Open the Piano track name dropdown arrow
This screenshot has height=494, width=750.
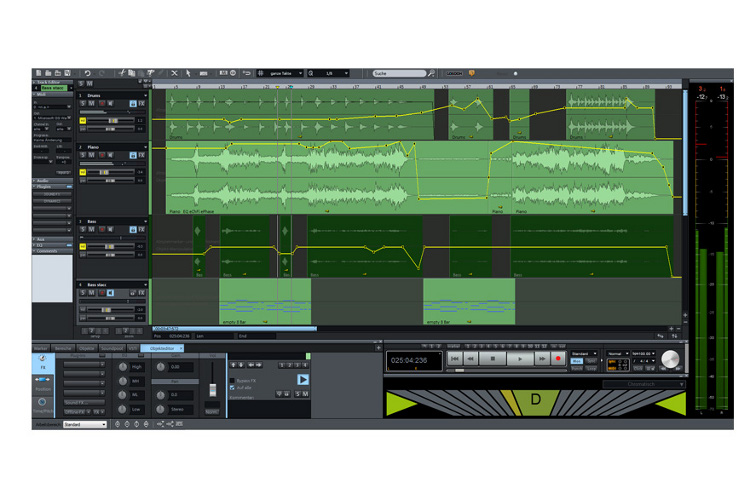(145, 147)
